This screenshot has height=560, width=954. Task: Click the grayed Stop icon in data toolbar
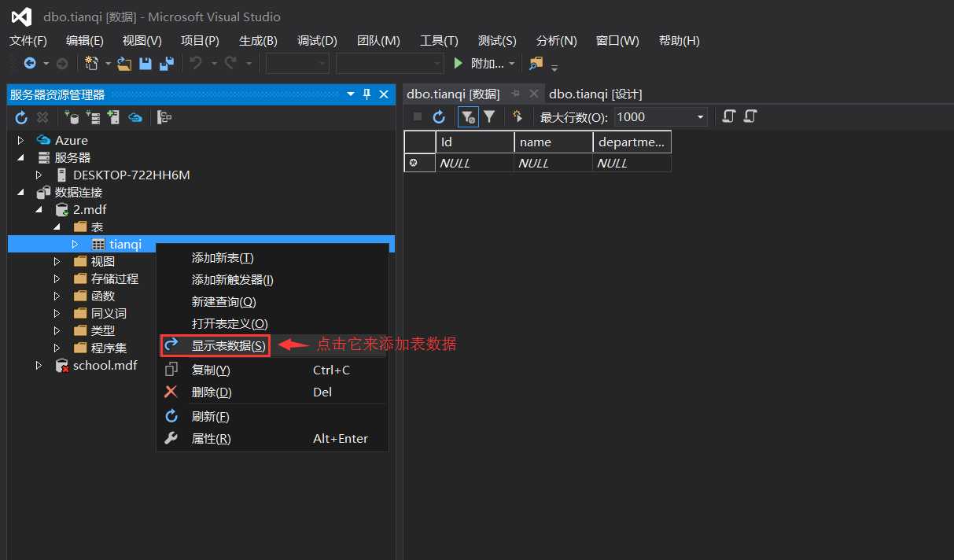point(418,116)
